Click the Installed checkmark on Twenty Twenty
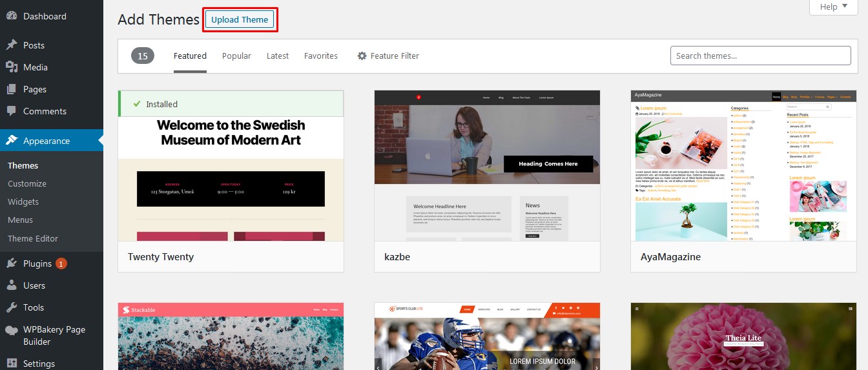Image resolution: width=868 pixels, height=370 pixels. coord(136,104)
